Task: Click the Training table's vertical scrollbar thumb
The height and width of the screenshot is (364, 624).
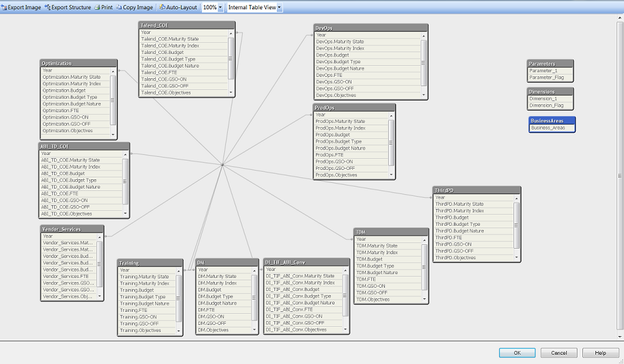Action: tap(179, 298)
